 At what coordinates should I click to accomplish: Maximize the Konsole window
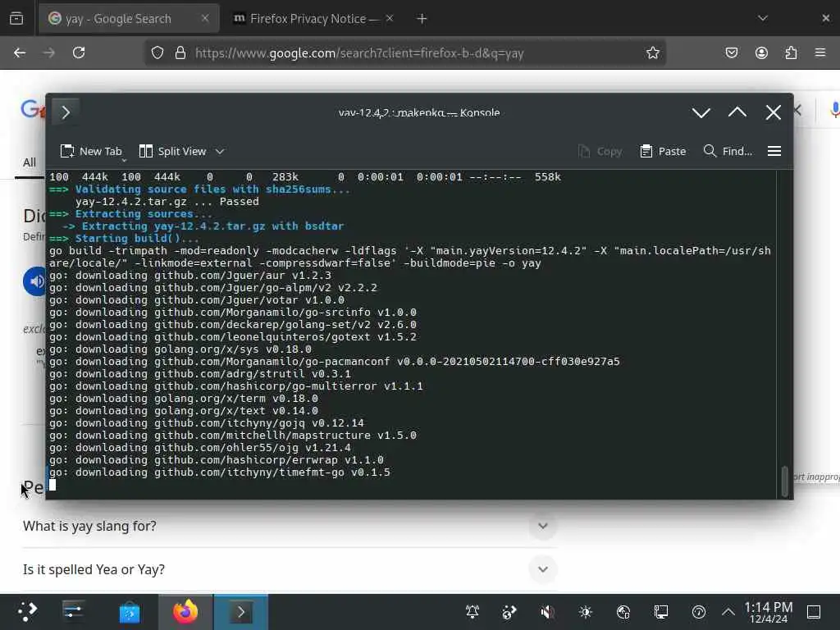point(737,112)
